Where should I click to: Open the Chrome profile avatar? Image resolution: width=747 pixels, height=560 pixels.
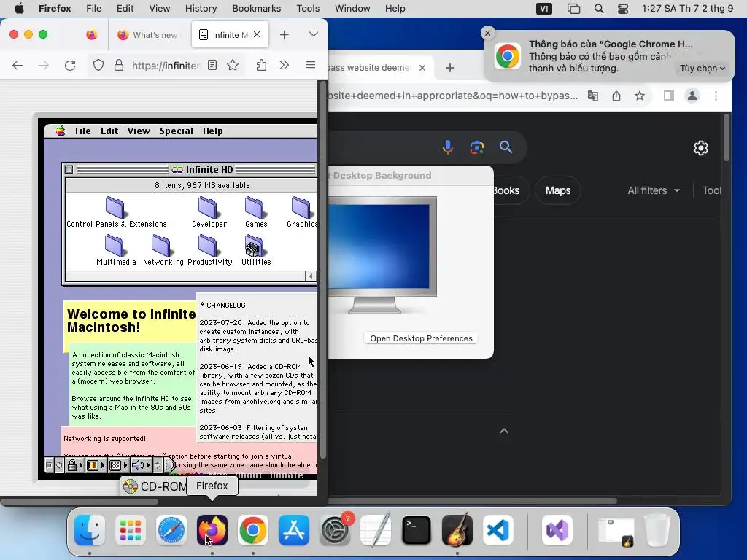pyautogui.click(x=692, y=96)
